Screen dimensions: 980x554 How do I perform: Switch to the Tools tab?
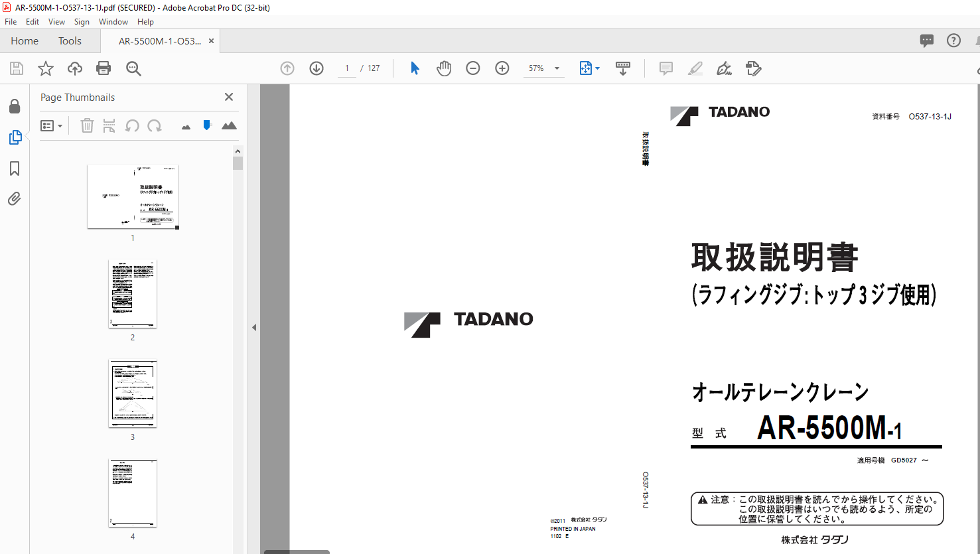[70, 40]
